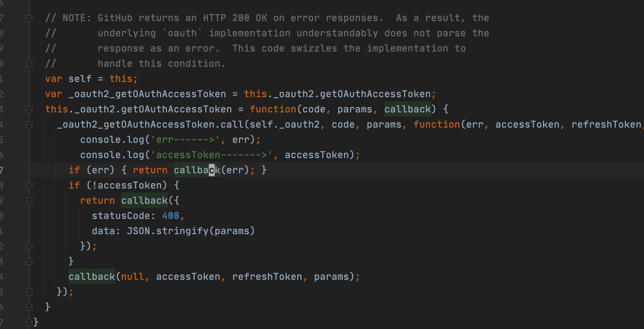Image resolution: width=644 pixels, height=329 pixels.
Task: Click the `oauth` word in the comment
Action: [182, 33]
